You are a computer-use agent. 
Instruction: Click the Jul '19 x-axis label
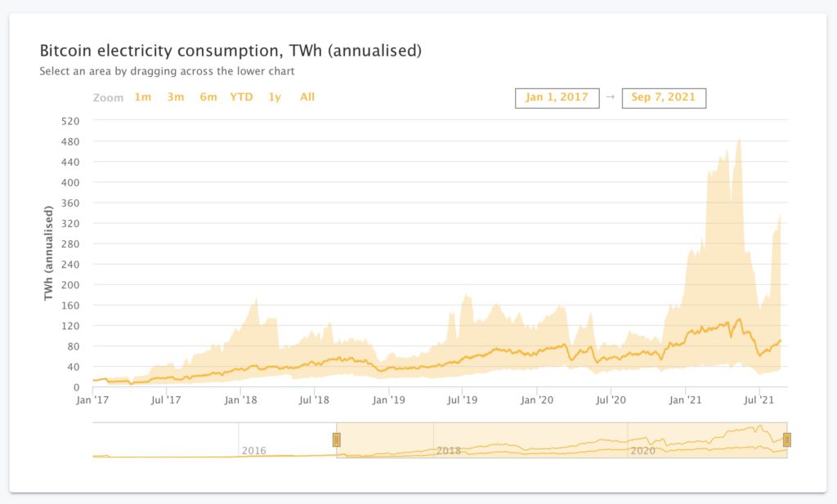[x=463, y=400]
